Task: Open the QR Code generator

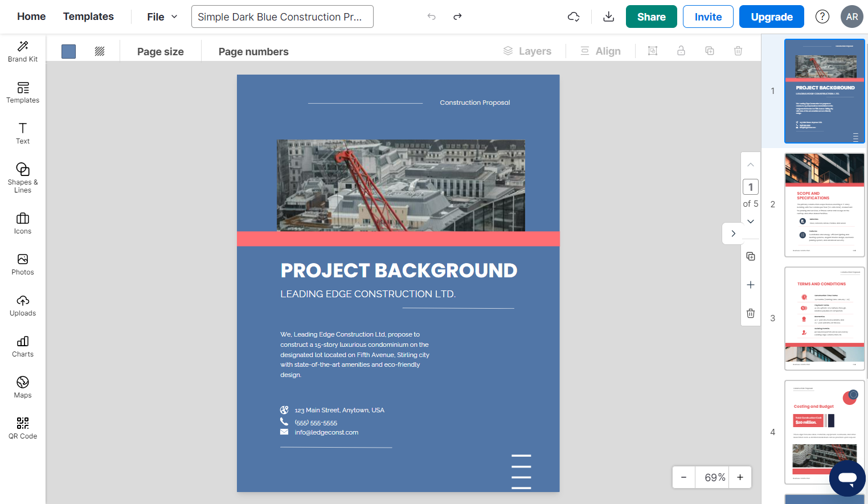Action: [22, 427]
